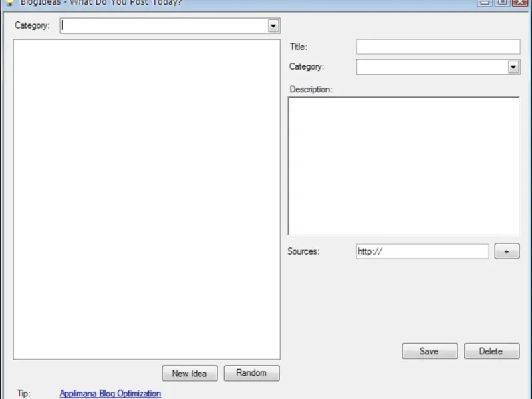This screenshot has width=532, height=399.
Task: Open the Applimana Blog Optimization link
Action: pos(110,394)
